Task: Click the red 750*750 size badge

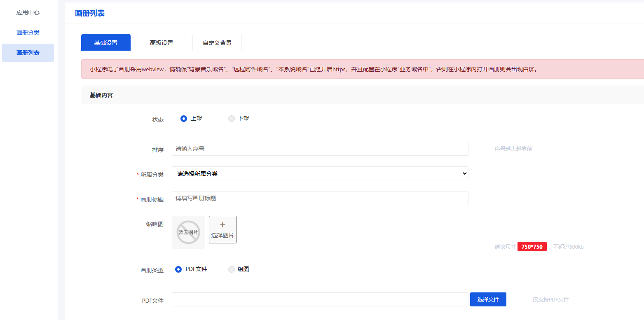Action: point(532,247)
